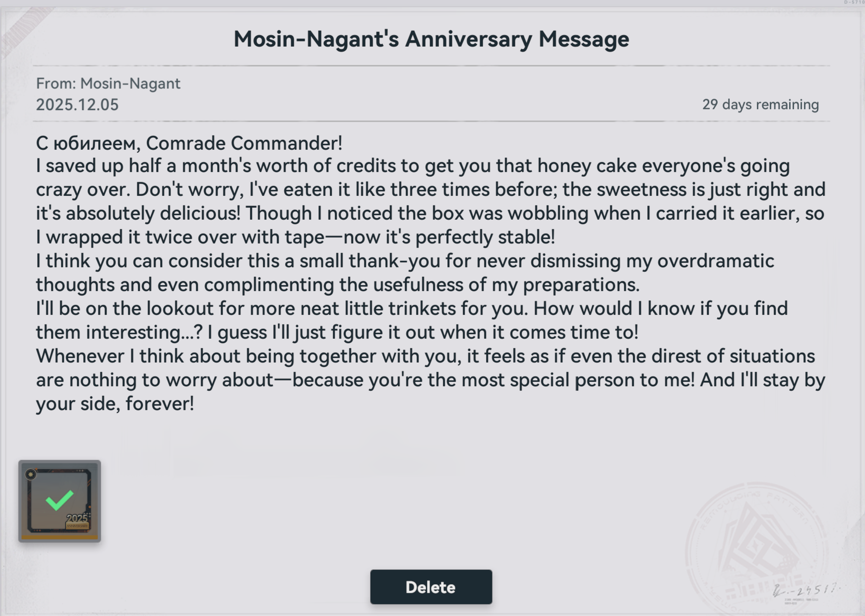Click the closing text 'your side, forever!'
The height and width of the screenshot is (616, 865).
pyautogui.click(x=115, y=404)
